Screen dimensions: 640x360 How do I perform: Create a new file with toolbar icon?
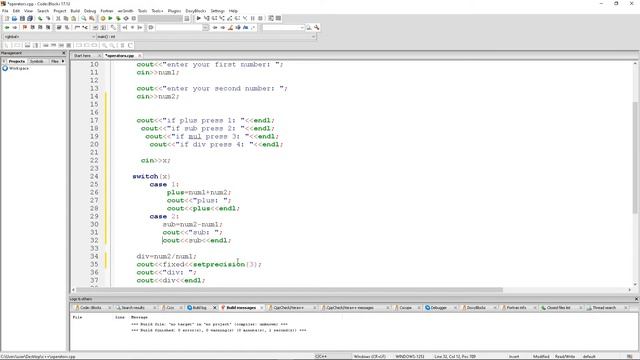pos(7,18)
